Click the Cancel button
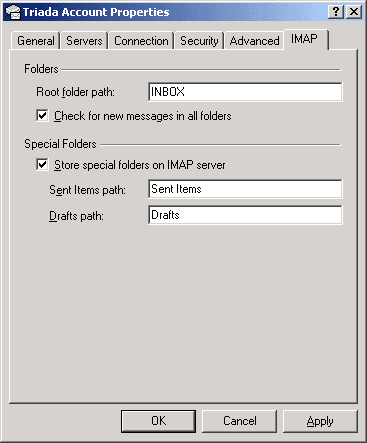 click(240, 421)
